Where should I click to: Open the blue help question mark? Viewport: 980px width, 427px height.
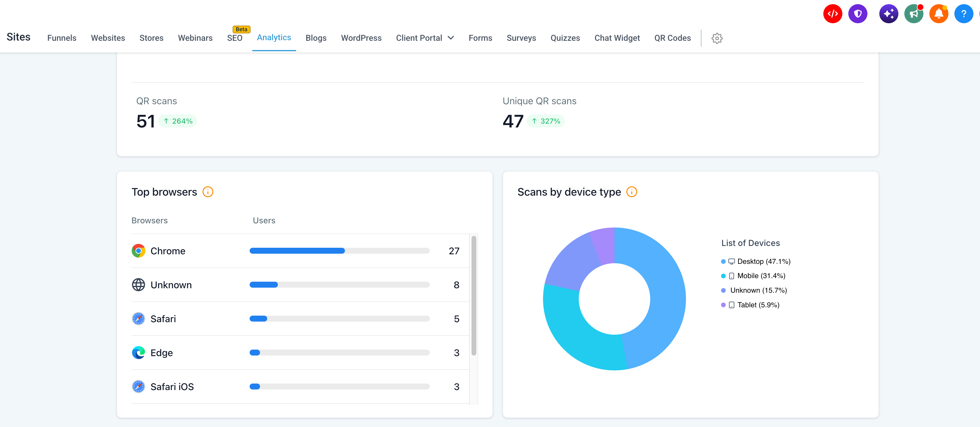pos(964,14)
